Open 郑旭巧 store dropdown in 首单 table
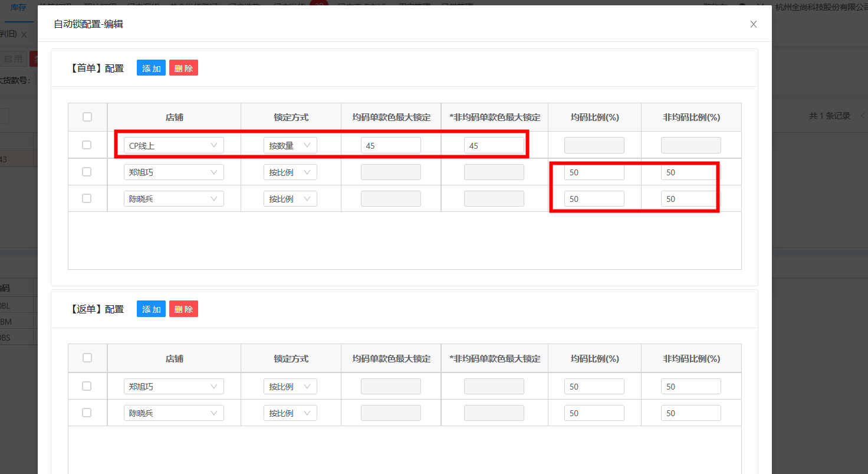This screenshot has height=474, width=868. coord(173,172)
